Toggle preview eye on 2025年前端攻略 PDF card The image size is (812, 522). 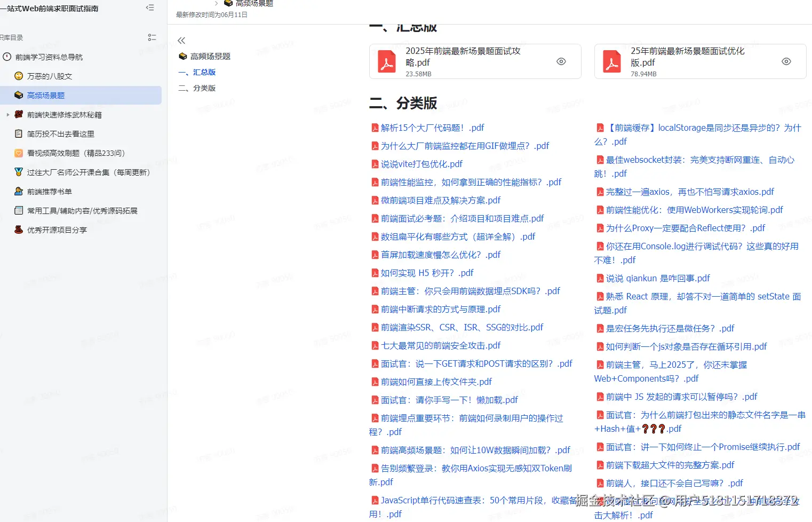pos(561,61)
